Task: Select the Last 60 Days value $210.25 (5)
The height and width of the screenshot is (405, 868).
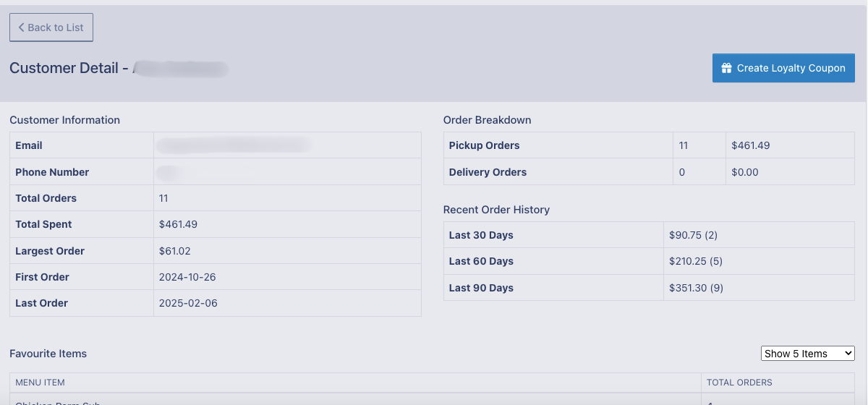Action: 696,261
